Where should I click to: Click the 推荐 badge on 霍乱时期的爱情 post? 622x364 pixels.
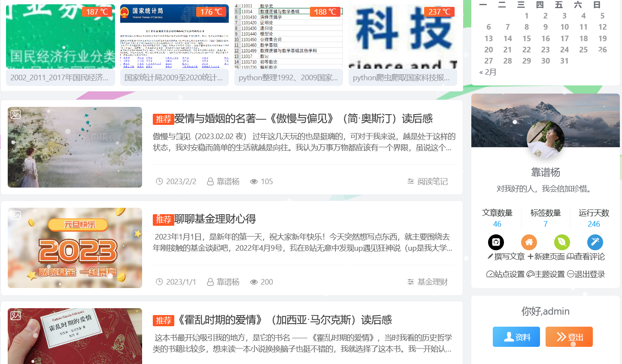click(x=163, y=320)
